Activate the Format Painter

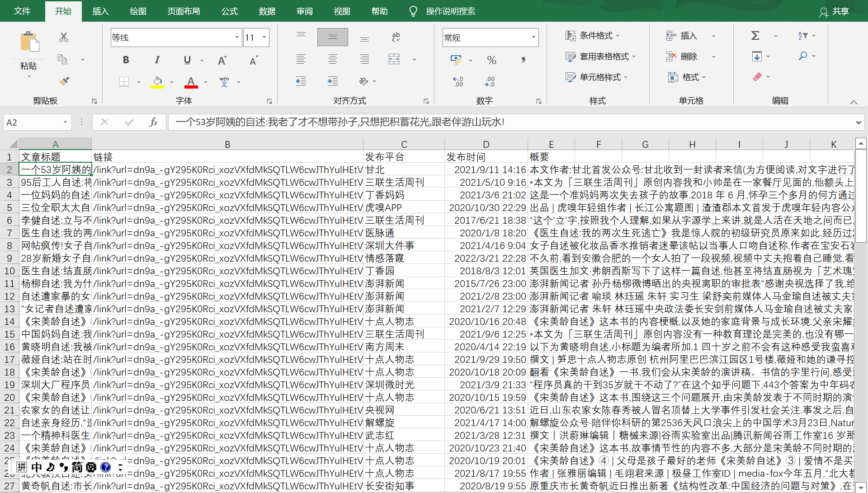point(63,81)
